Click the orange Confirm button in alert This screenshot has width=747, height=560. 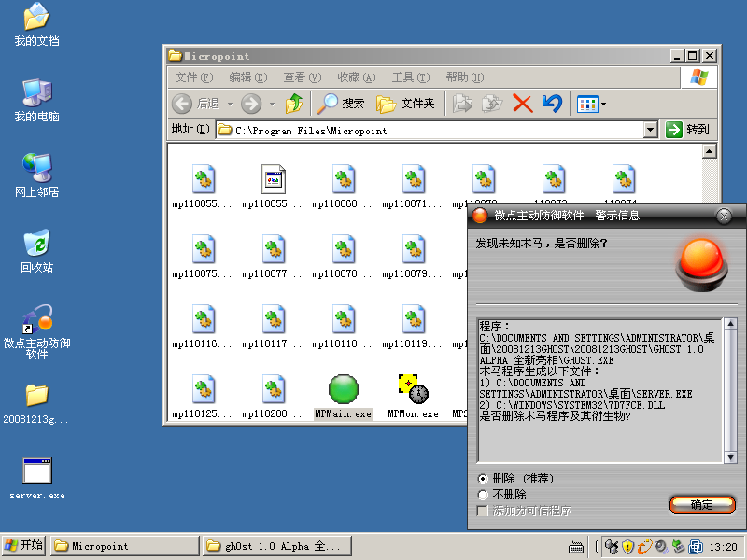pos(702,505)
